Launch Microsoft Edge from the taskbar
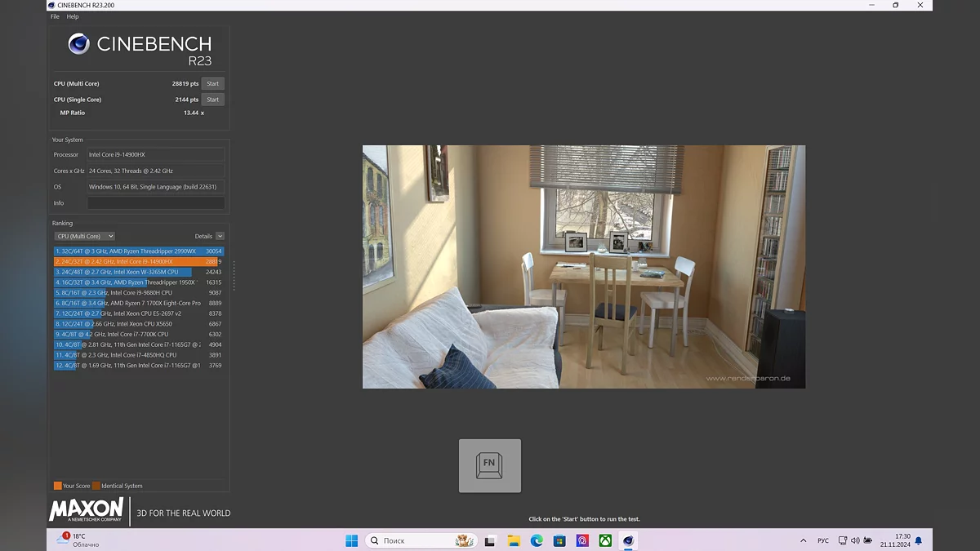980x551 pixels. (537, 540)
